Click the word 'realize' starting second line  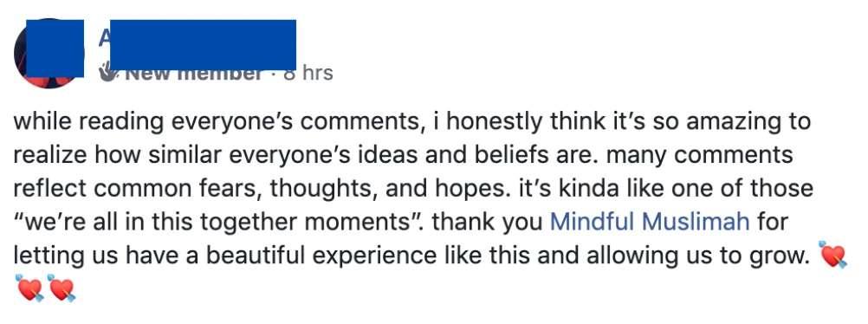[50, 155]
